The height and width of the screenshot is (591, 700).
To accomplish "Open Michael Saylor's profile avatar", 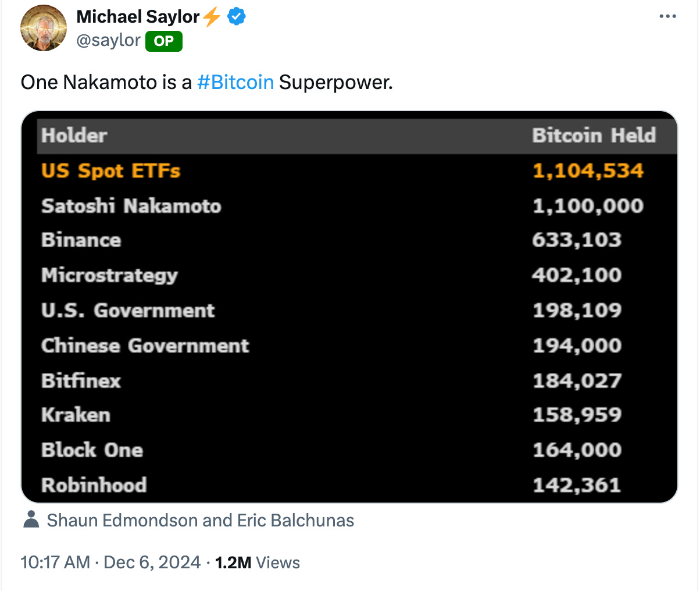I will pyautogui.click(x=44, y=28).
